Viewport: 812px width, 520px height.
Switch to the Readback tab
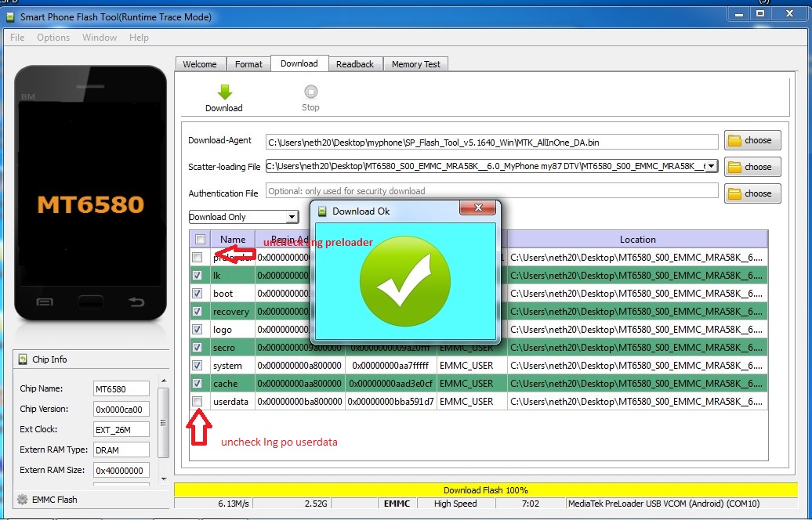[x=355, y=64]
